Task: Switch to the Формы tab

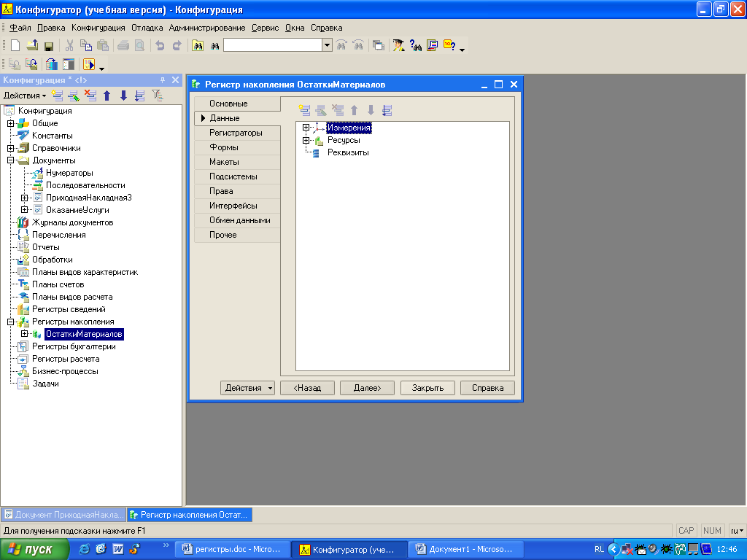Action: point(237,147)
